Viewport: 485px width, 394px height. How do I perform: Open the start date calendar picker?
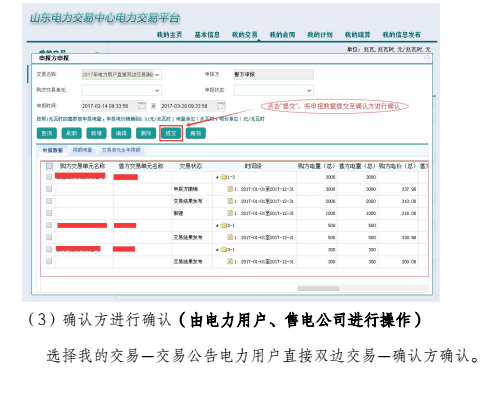[142, 106]
